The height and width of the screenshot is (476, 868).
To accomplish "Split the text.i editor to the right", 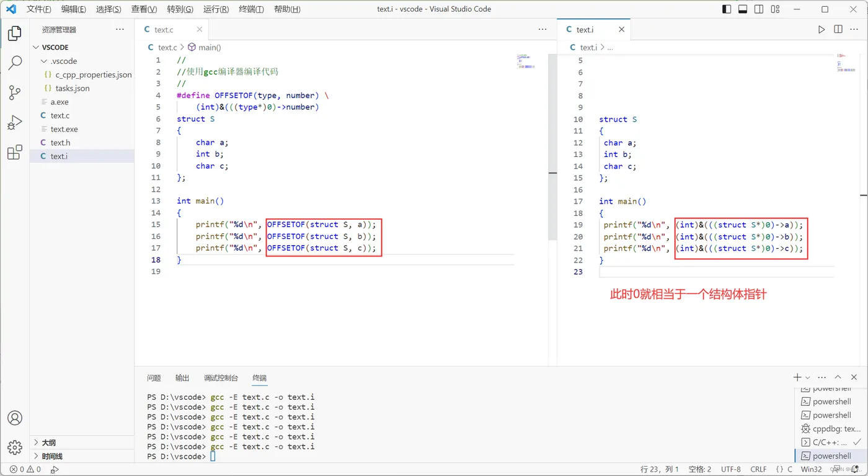I will 838,29.
